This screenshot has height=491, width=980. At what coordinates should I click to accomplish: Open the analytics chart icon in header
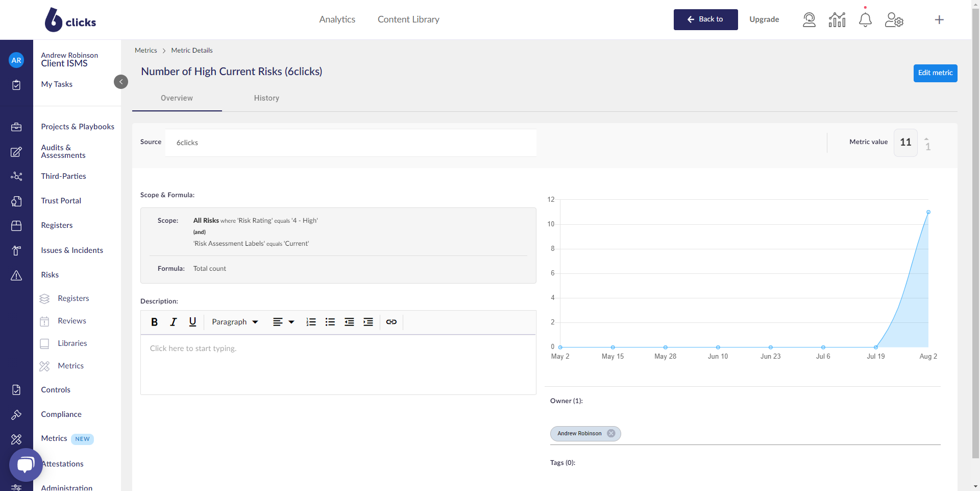pyautogui.click(x=837, y=20)
